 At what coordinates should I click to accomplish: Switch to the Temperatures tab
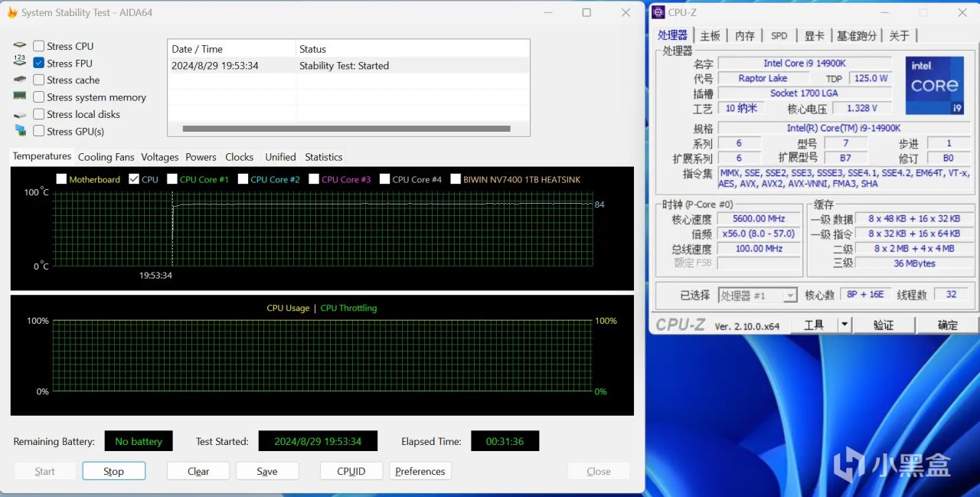tap(42, 156)
